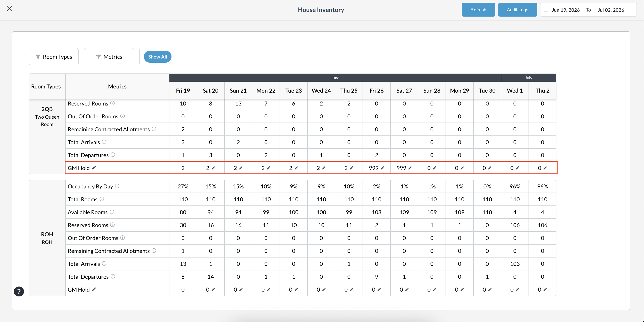Image resolution: width=644 pixels, height=322 pixels.
Task: Click info icon next to 2QB Total Departures
Action: click(113, 155)
